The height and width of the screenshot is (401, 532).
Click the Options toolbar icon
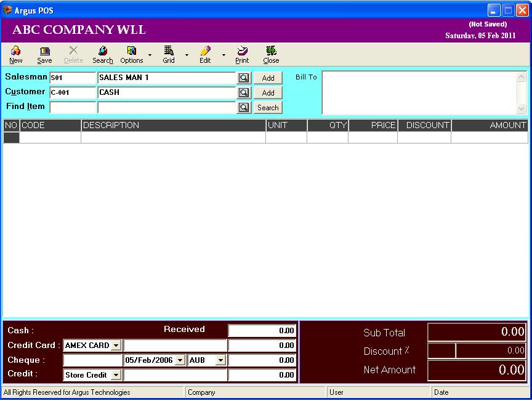coord(131,54)
